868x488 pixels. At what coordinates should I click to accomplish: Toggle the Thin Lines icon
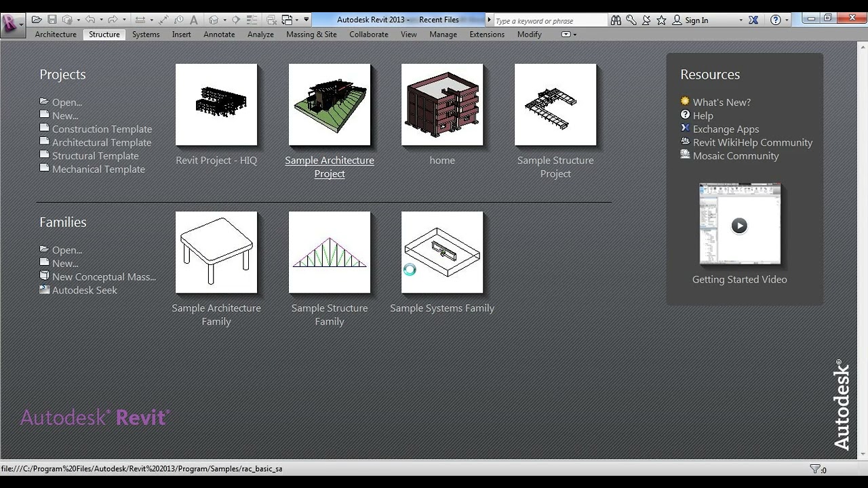point(252,20)
